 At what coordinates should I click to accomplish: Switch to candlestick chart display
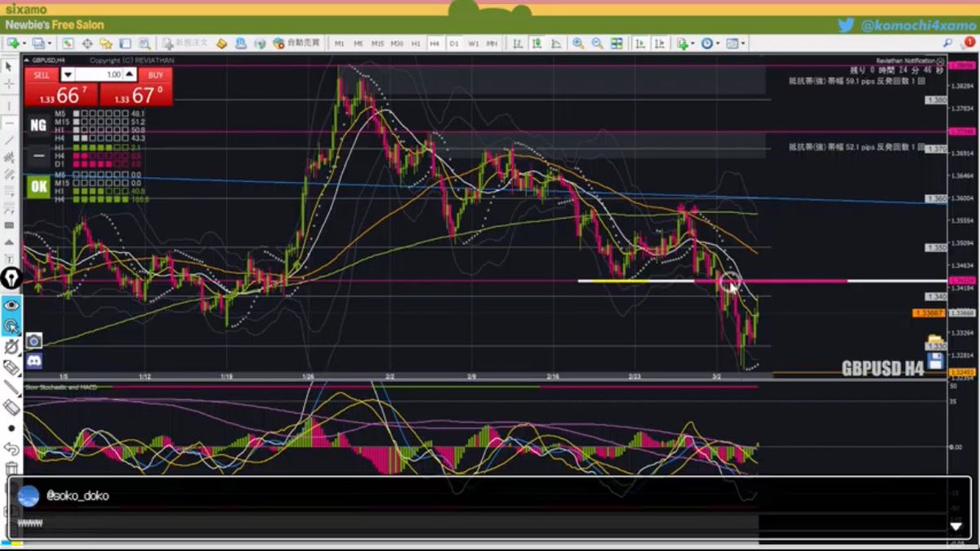coord(537,43)
